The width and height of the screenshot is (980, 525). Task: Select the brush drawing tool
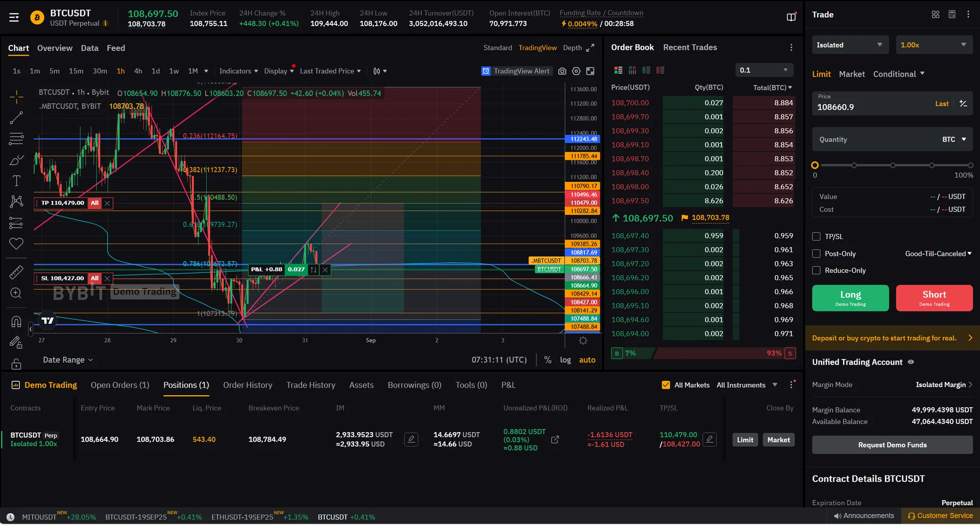16,160
